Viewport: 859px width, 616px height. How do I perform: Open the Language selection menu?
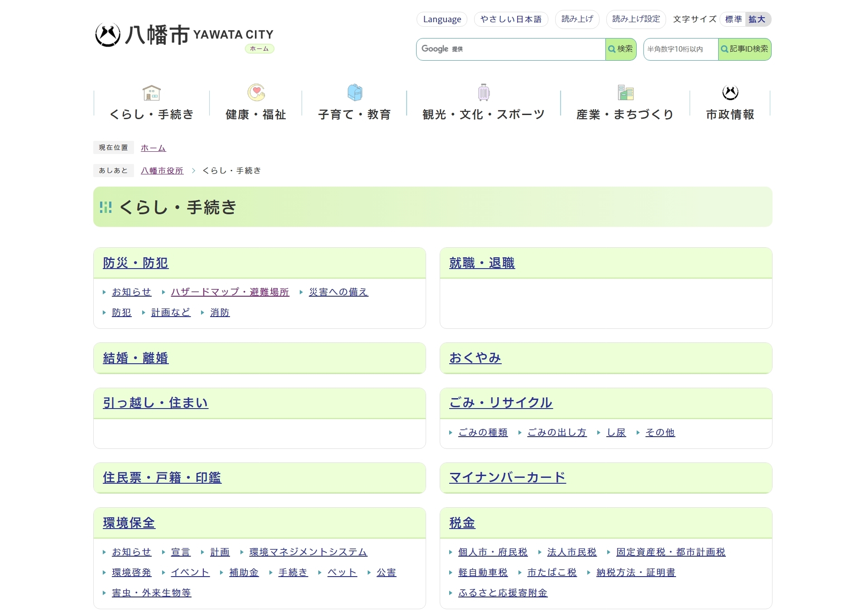click(x=441, y=19)
